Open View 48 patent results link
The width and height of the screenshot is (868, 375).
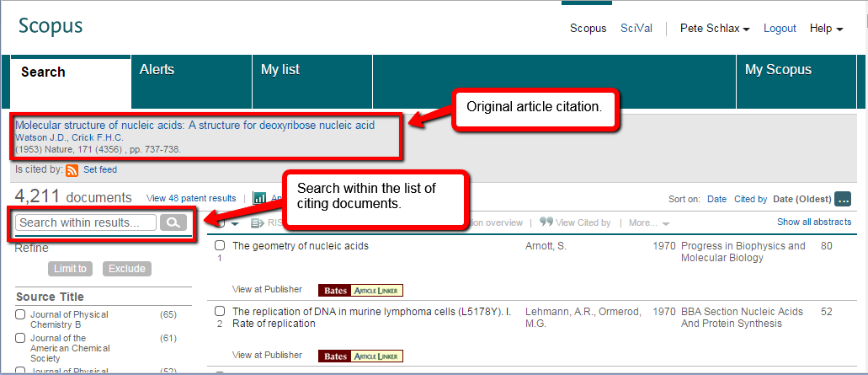click(191, 198)
